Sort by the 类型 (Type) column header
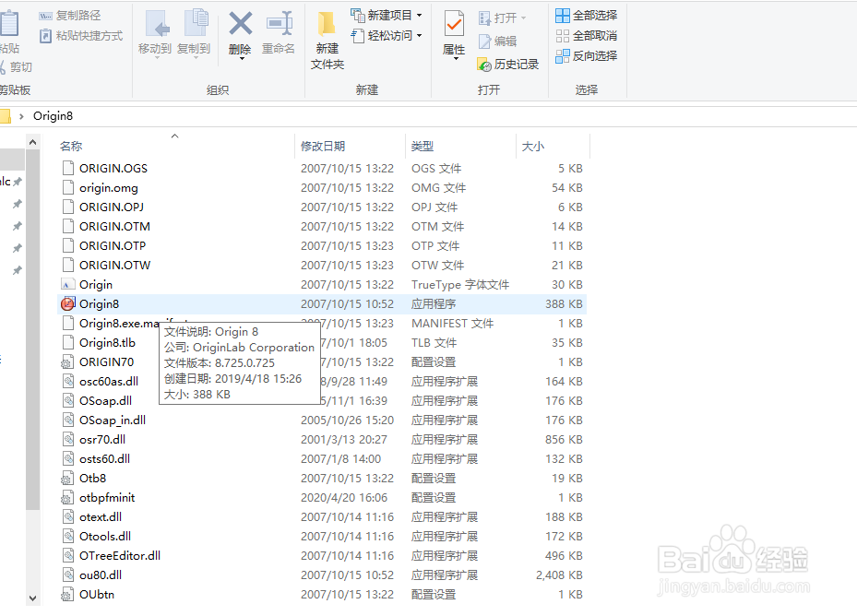 [423, 146]
